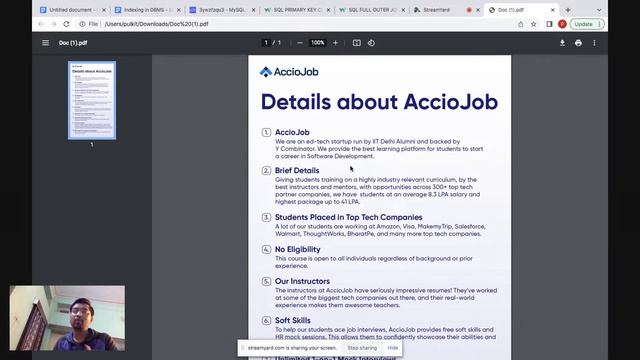Expand the tab search dropdown arrow

click(x=599, y=10)
